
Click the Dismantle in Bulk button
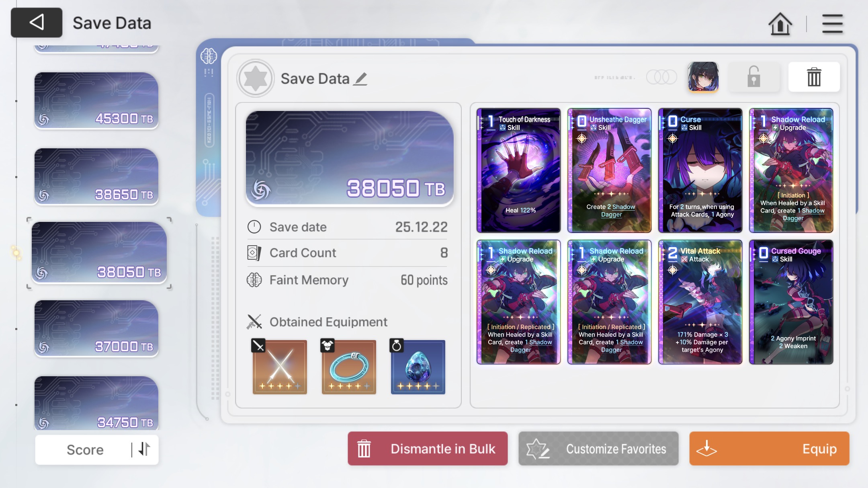(428, 449)
